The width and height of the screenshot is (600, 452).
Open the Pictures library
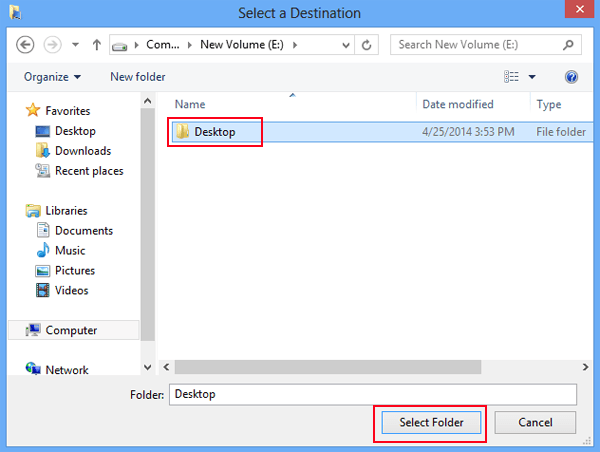click(75, 271)
